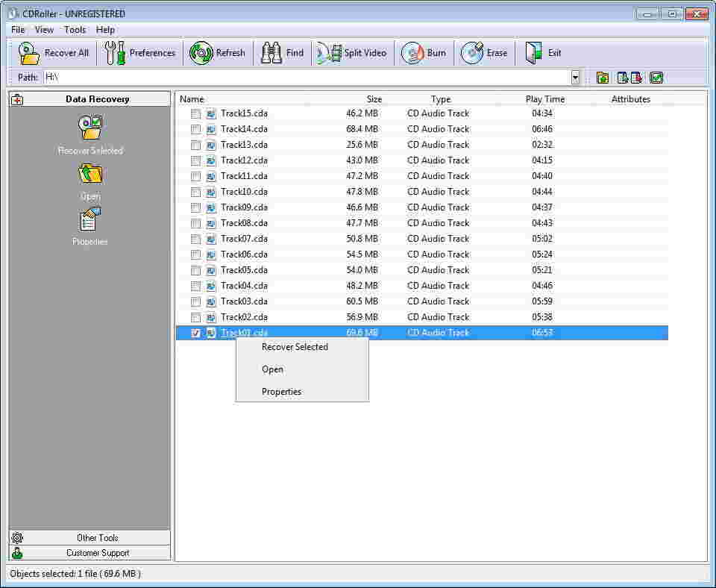Viewport: 716px width, 588px height.
Task: Open the Tools menu
Action: tap(74, 29)
